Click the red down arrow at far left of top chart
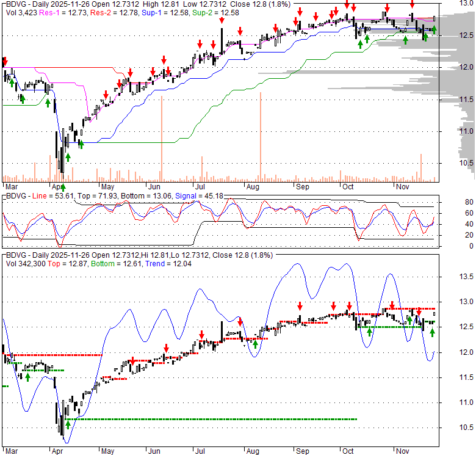Viewport: 476px width, 455px height. tap(4, 61)
